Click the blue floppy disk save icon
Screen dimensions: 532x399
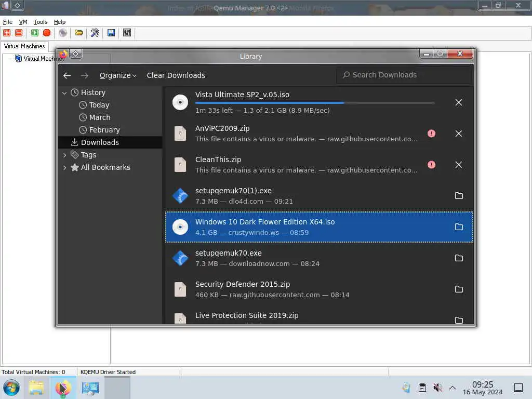[x=111, y=33]
